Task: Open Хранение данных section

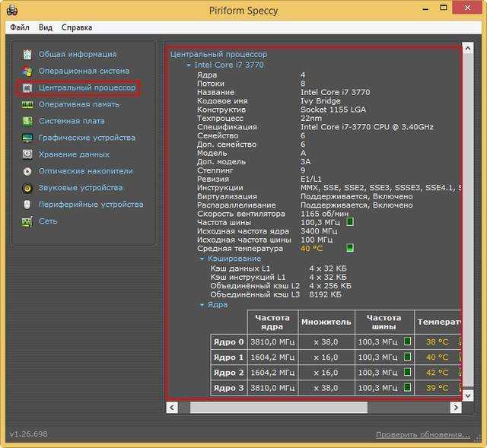Action: pyautogui.click(x=74, y=154)
